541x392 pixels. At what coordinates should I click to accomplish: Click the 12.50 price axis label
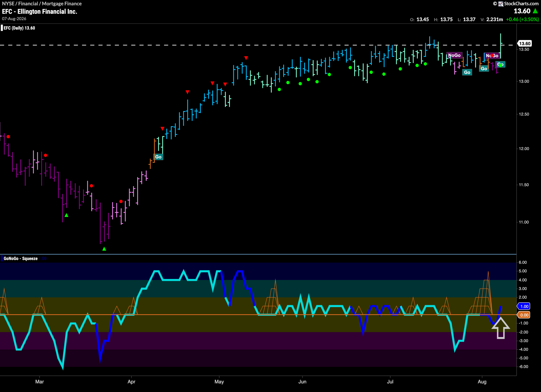[524, 114]
